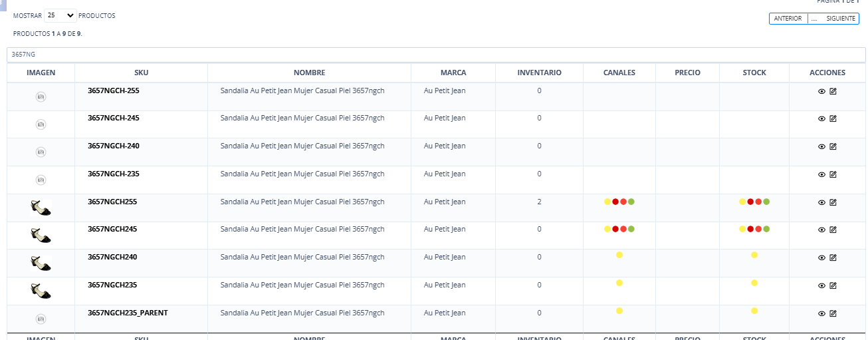The image size is (868, 340).
Task: Edit product 3657NGCH-240
Action: (x=833, y=146)
